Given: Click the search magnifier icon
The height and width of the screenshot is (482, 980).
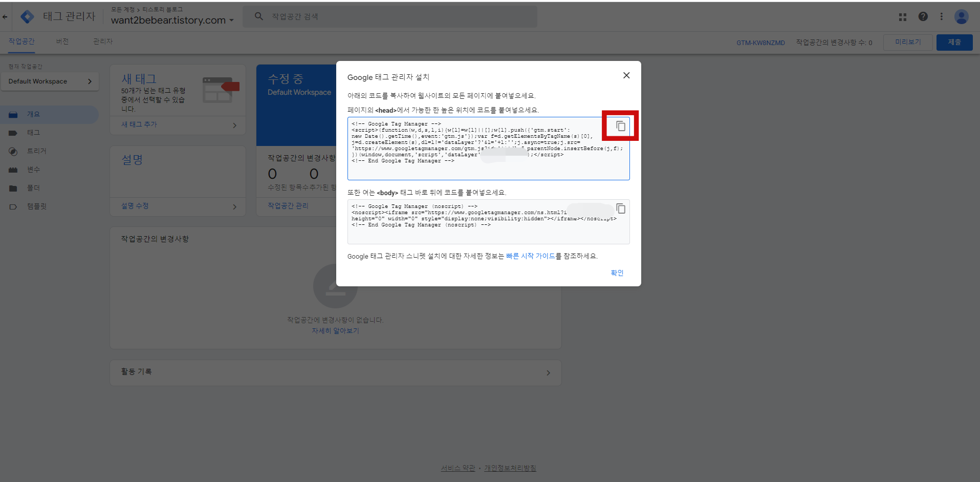Looking at the screenshot, I should tap(259, 16).
